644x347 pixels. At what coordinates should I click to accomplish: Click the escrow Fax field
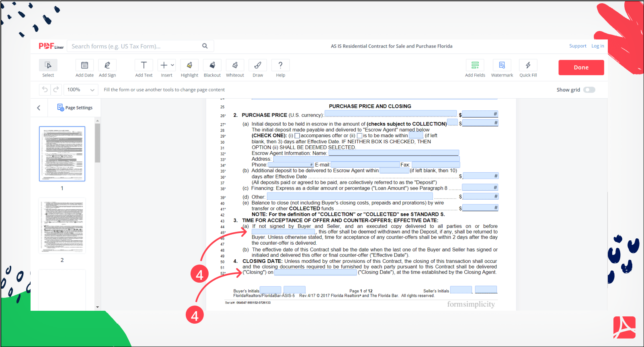[436, 165]
